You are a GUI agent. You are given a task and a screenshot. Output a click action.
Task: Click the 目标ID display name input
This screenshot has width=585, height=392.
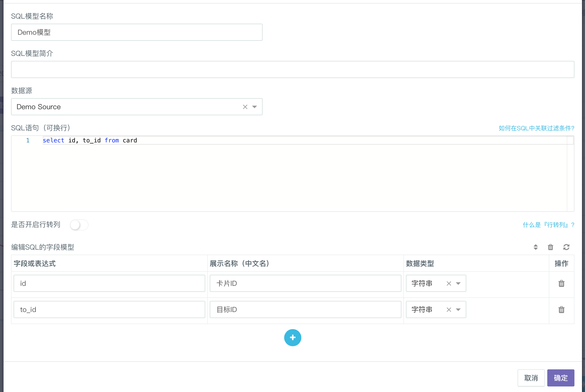[x=305, y=309]
